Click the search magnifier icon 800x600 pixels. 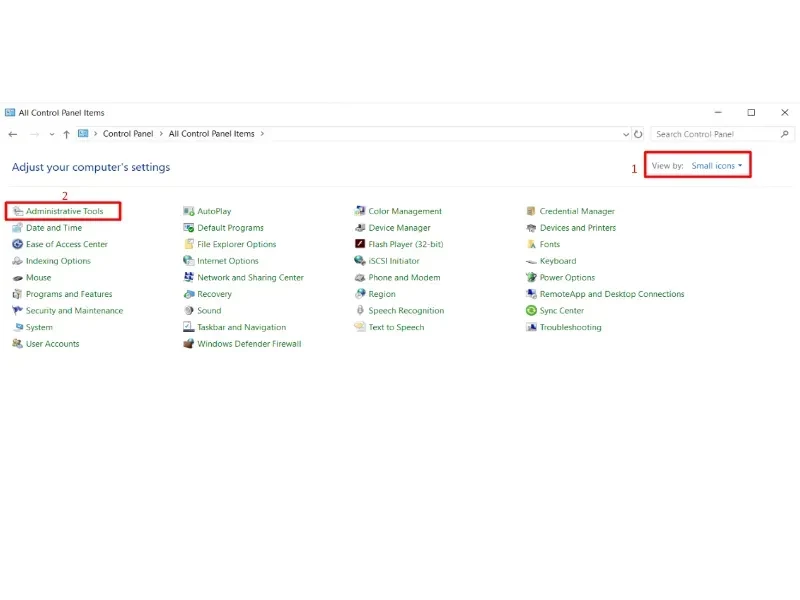click(x=785, y=134)
